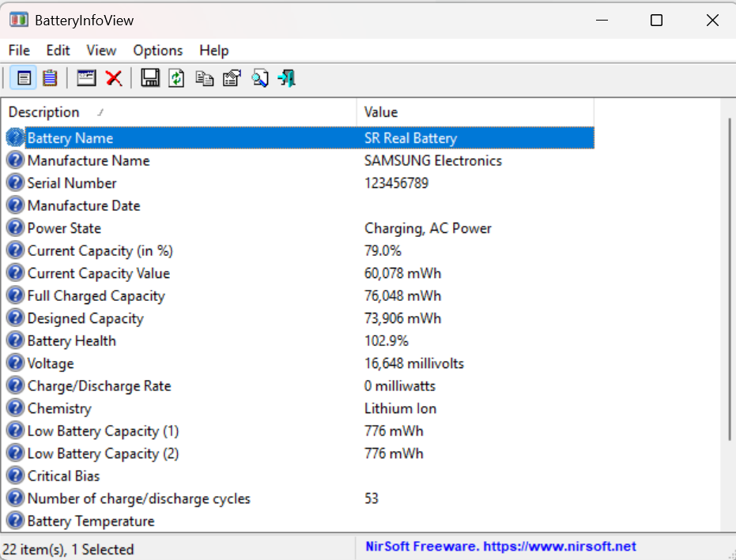The image size is (736, 560).
Task: Select the Voltage row
Action: 300,363
